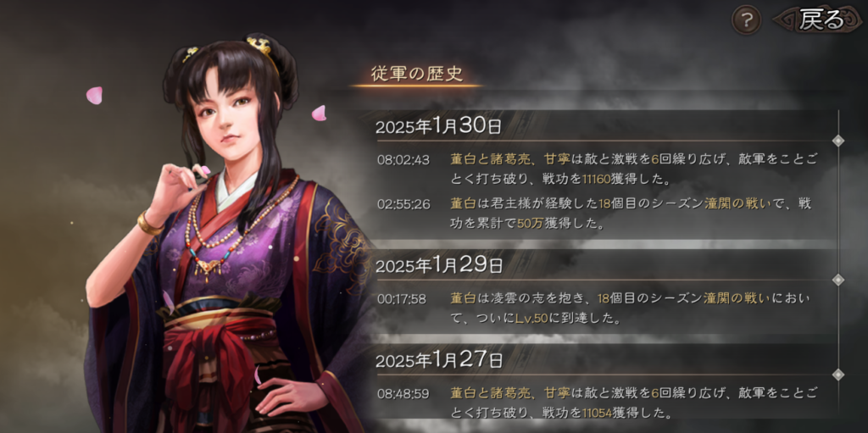Select timeline diamond for 2025年1月30日
The height and width of the screenshot is (433, 868).
838,141
